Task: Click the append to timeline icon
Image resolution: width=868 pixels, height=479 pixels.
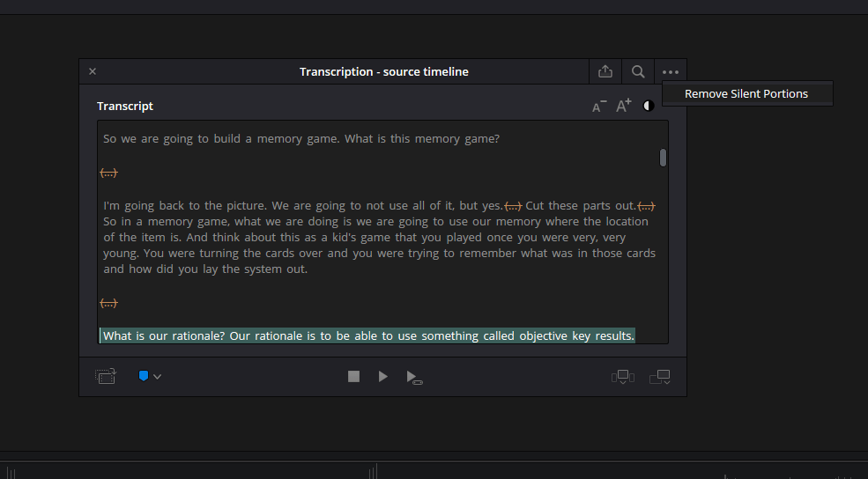Action: (660, 377)
